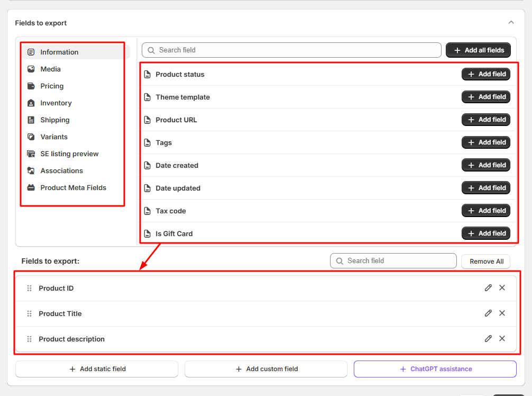Click Add static field button
The width and height of the screenshot is (532, 396).
[x=97, y=369]
